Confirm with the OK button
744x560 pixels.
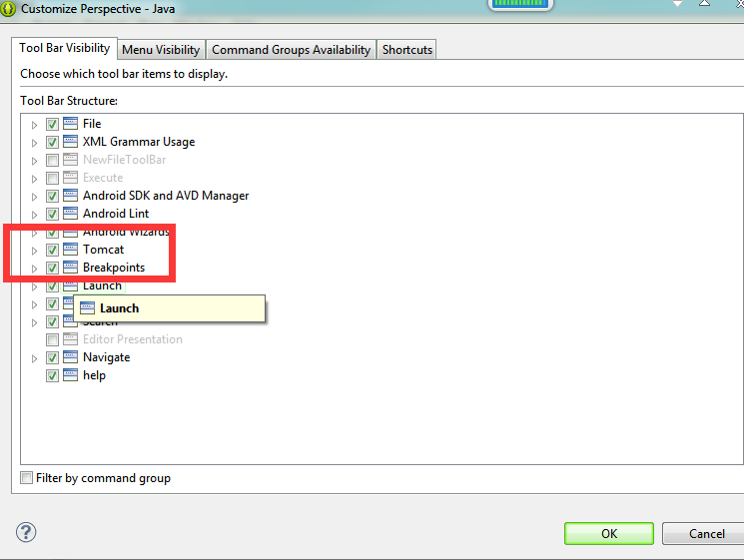(609, 533)
